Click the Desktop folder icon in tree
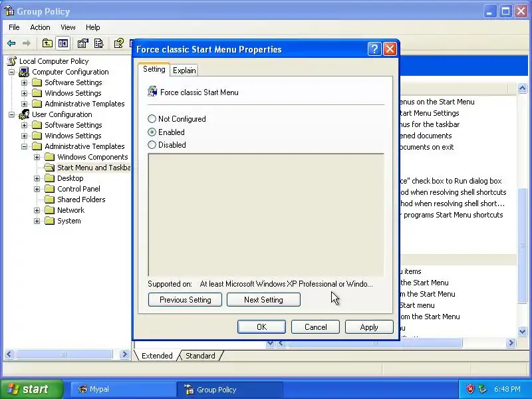532x399 pixels. point(49,178)
